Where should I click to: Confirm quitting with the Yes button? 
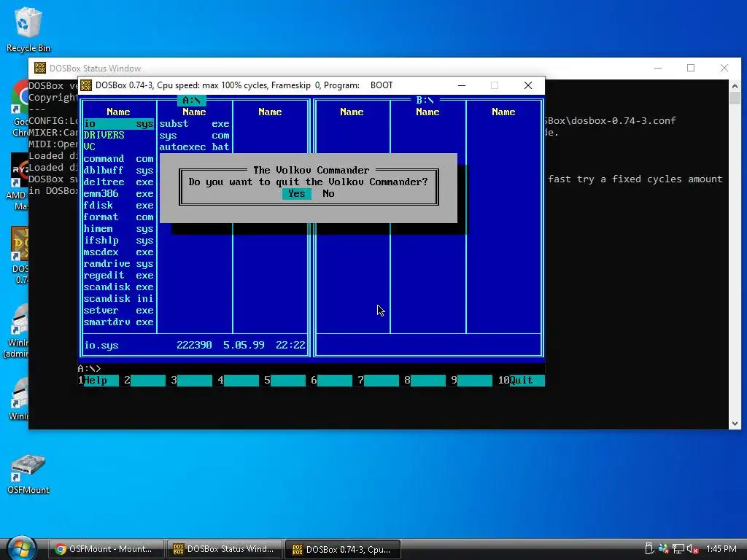[296, 194]
